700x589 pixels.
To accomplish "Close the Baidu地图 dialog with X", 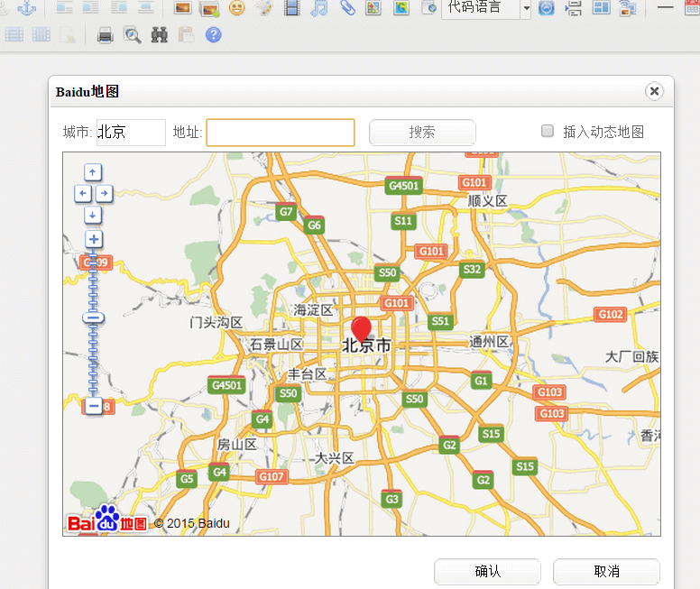I will 654,91.
